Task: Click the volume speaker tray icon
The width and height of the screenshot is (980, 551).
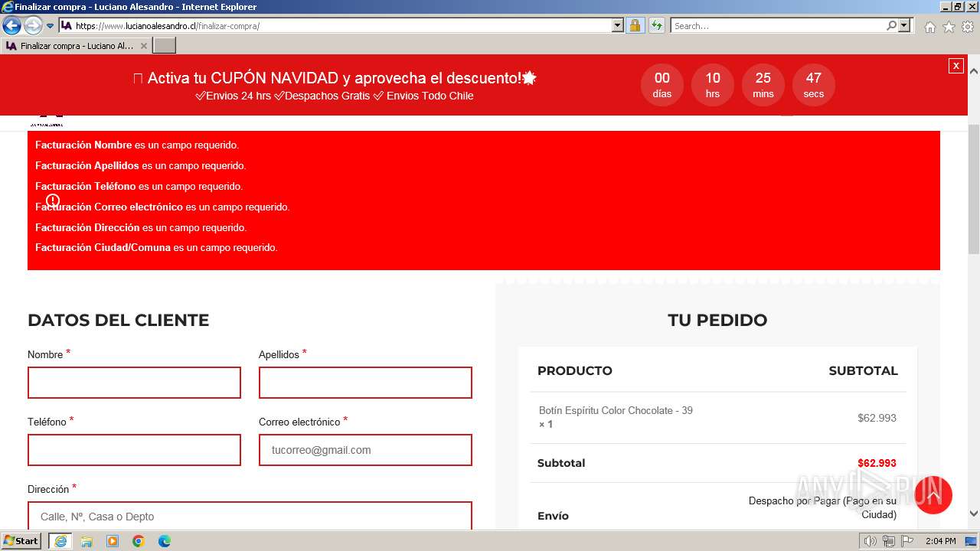Action: coord(870,541)
